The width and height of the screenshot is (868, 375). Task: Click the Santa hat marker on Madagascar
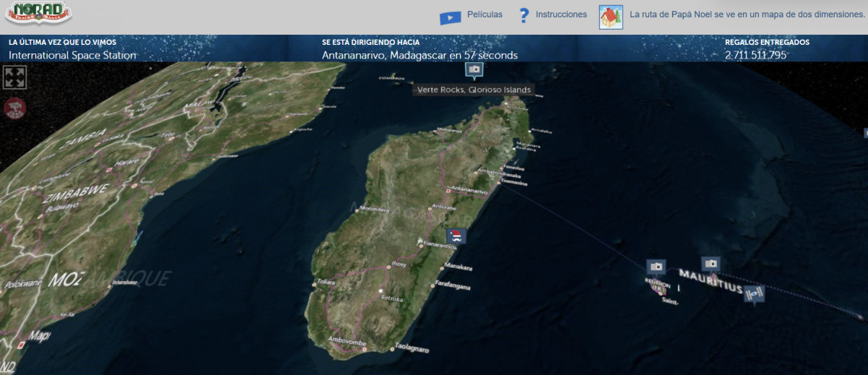(456, 236)
